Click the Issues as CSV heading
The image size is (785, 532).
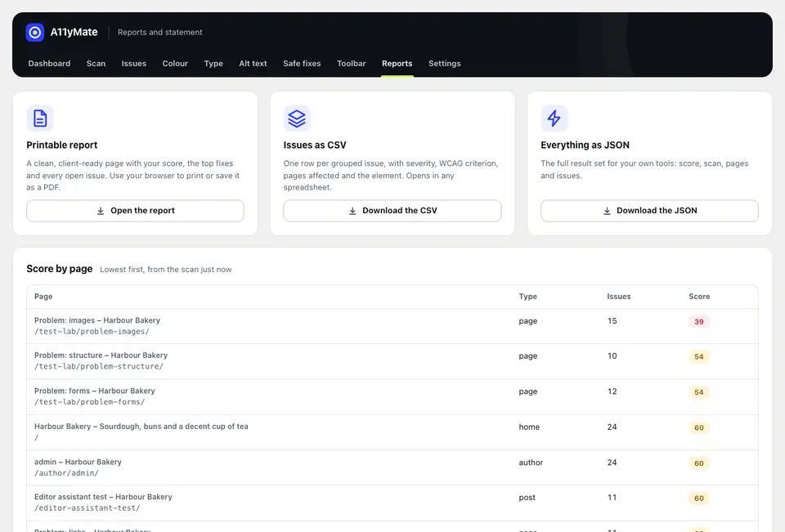coord(315,145)
